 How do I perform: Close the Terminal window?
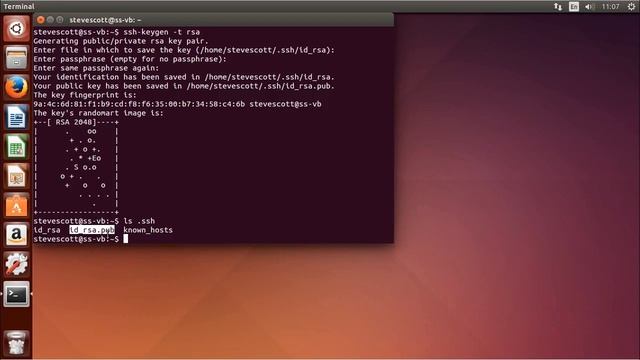(40, 20)
